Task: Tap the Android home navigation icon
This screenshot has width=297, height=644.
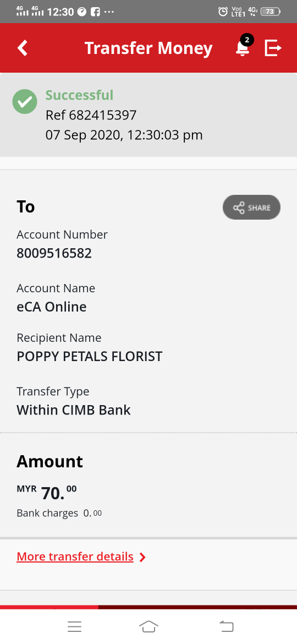Action: 148,626
